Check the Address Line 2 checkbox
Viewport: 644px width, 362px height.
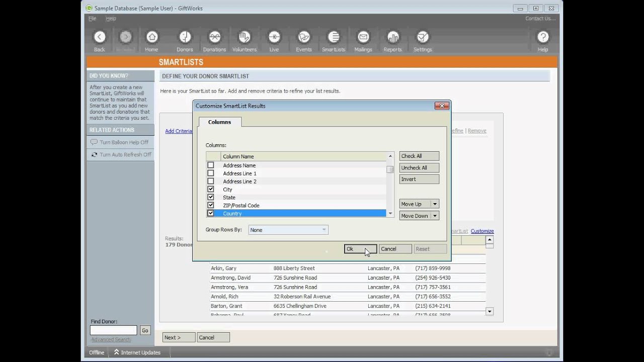point(211,181)
